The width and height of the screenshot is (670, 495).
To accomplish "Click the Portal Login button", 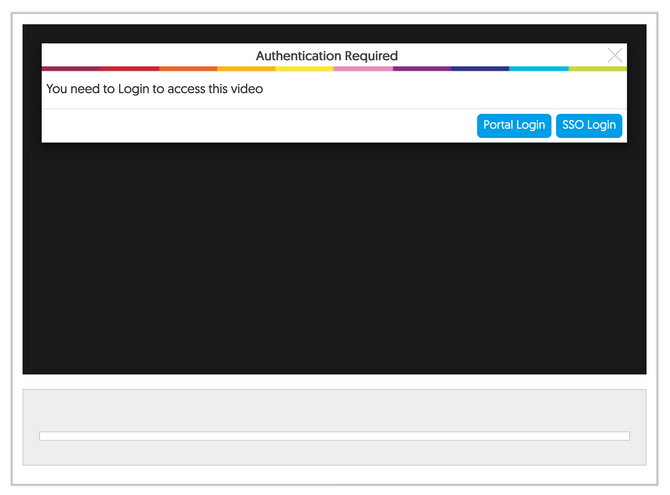I will (514, 125).
